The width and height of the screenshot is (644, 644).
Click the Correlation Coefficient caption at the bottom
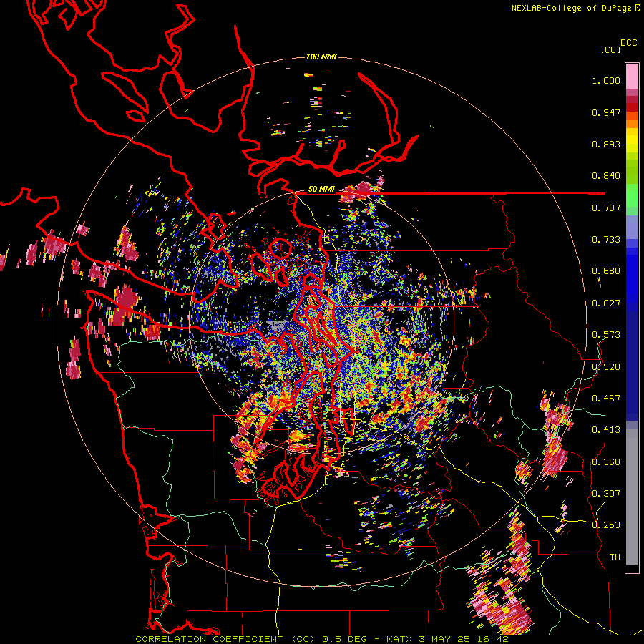(x=321, y=639)
